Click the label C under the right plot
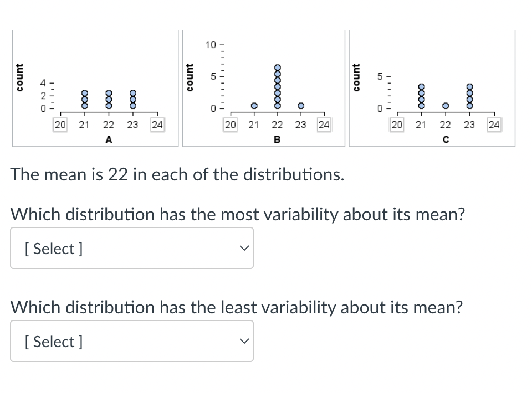This screenshot has height=393, width=532. point(446,139)
